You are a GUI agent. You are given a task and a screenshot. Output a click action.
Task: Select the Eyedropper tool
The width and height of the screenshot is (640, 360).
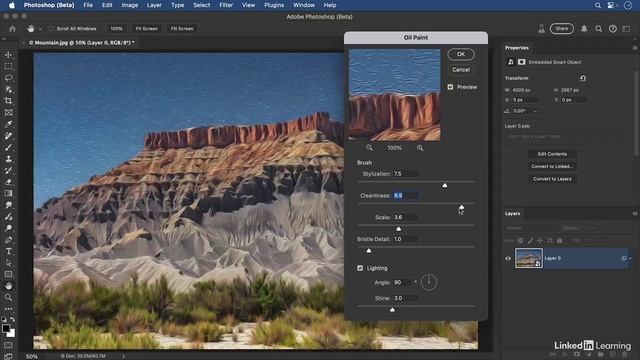(9, 124)
